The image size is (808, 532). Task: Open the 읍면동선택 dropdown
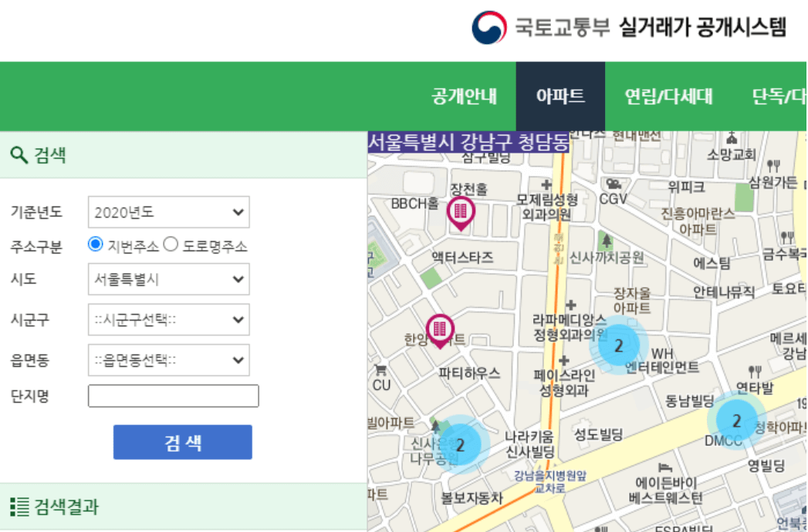[168, 359]
